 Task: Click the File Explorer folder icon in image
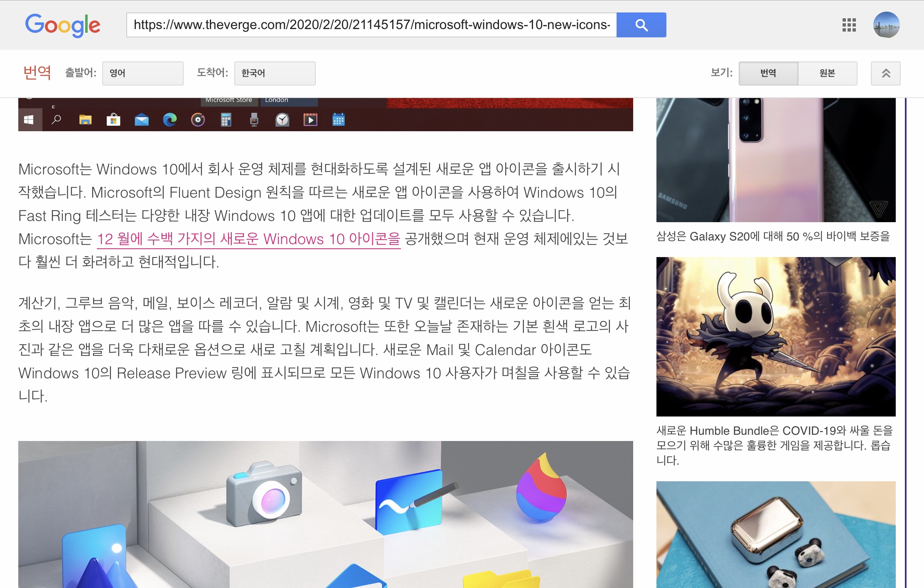click(x=85, y=120)
